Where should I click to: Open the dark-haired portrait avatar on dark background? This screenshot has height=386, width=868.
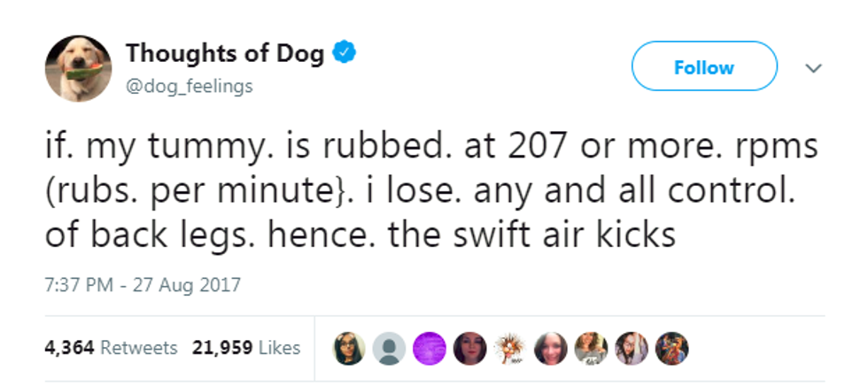(x=469, y=348)
